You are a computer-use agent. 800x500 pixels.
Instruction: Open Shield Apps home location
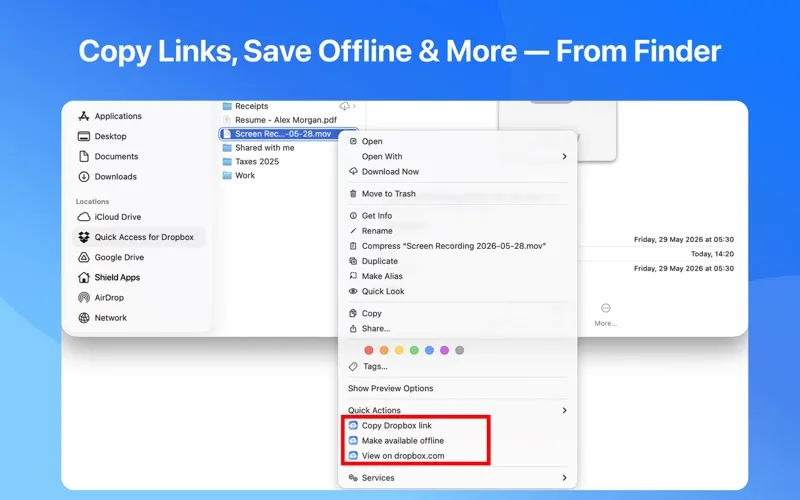pyautogui.click(x=109, y=278)
